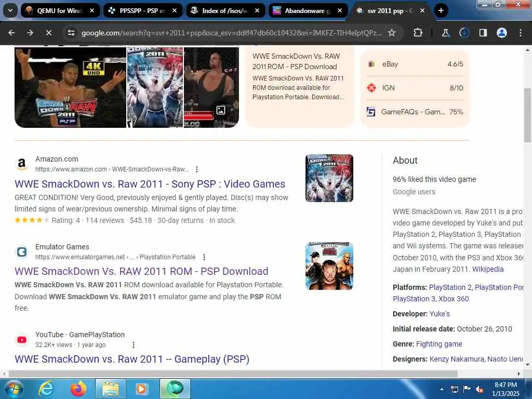Switch to QEMU for Windows tab
Image resolution: width=532 pixels, height=399 pixels.
(x=59, y=11)
